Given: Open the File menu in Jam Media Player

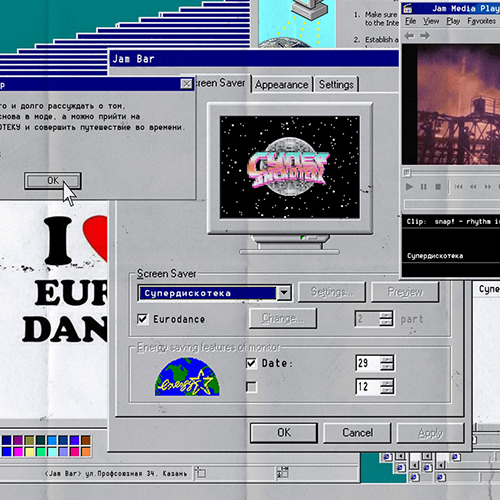Looking at the screenshot, I should point(410,21).
